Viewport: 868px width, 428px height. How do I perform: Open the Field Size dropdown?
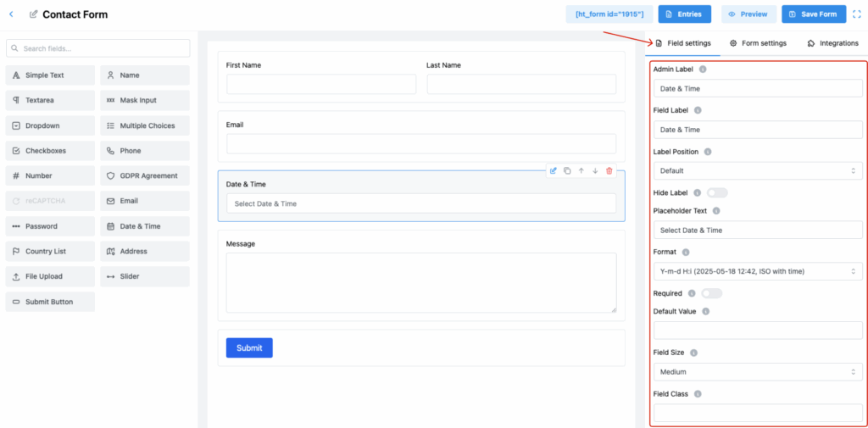(x=757, y=372)
